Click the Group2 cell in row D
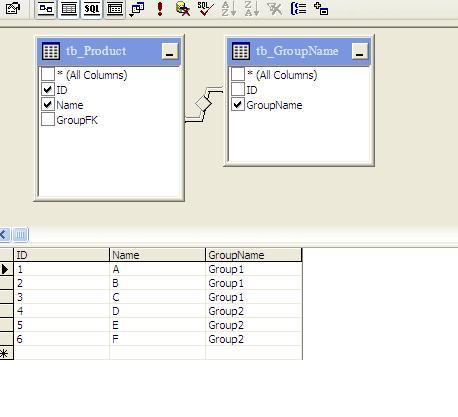This screenshot has width=458, height=417. pos(254,311)
